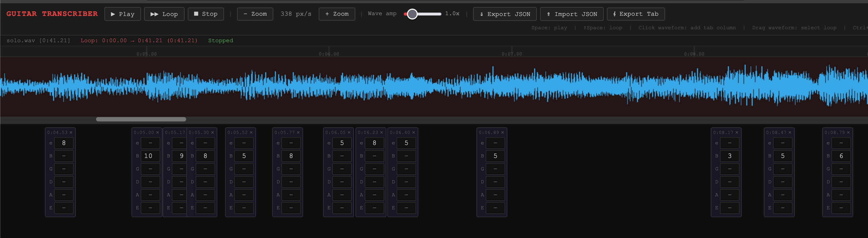This screenshot has height=238, width=868.
Task: Stop playback with the Stop button
Action: click(x=206, y=14)
